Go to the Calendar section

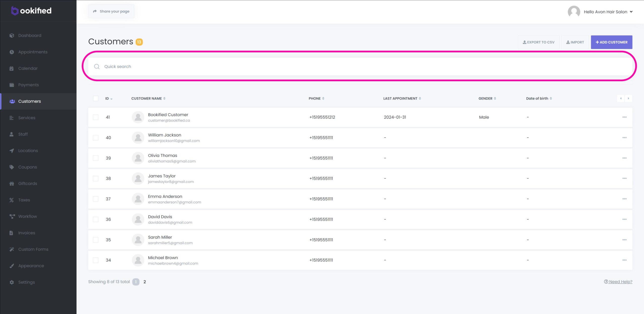click(x=28, y=68)
